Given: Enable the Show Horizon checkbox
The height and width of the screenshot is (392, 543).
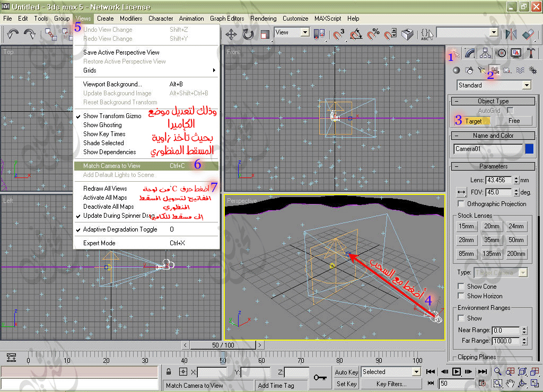Looking at the screenshot, I should (461, 296).
